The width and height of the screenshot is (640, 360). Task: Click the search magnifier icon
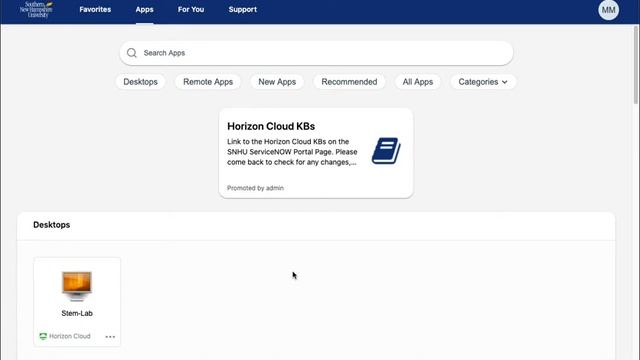pos(131,53)
